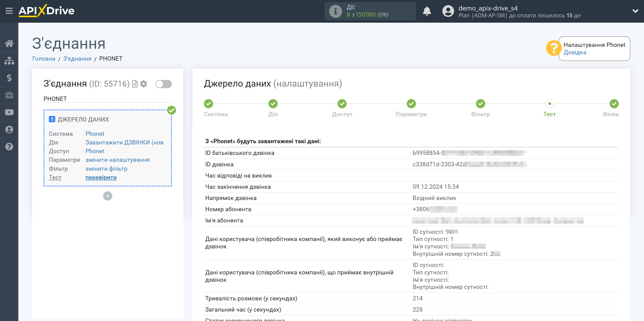Go to the Фініш step

point(614,104)
